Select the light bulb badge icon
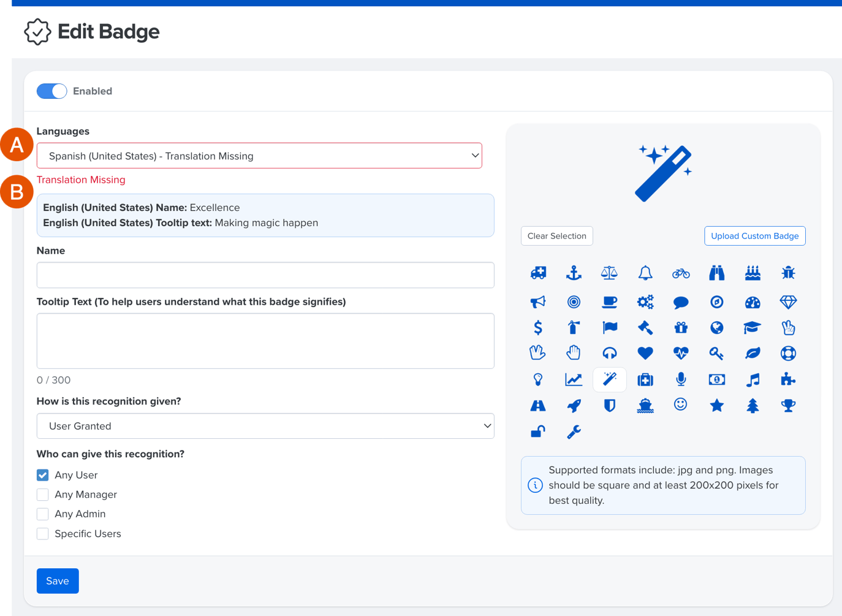Viewport: 842px width, 616px height. coord(537,379)
